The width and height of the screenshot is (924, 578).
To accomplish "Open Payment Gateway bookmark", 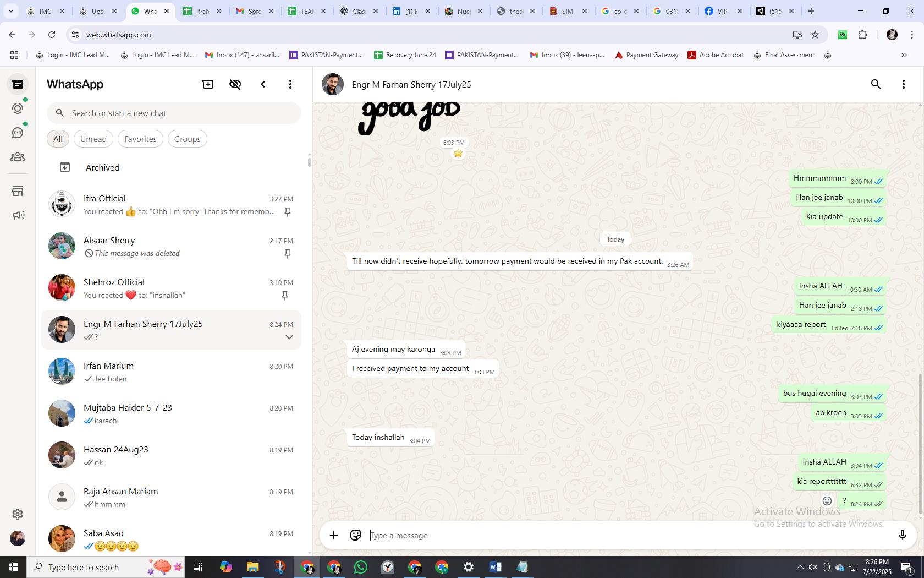I will coord(646,55).
